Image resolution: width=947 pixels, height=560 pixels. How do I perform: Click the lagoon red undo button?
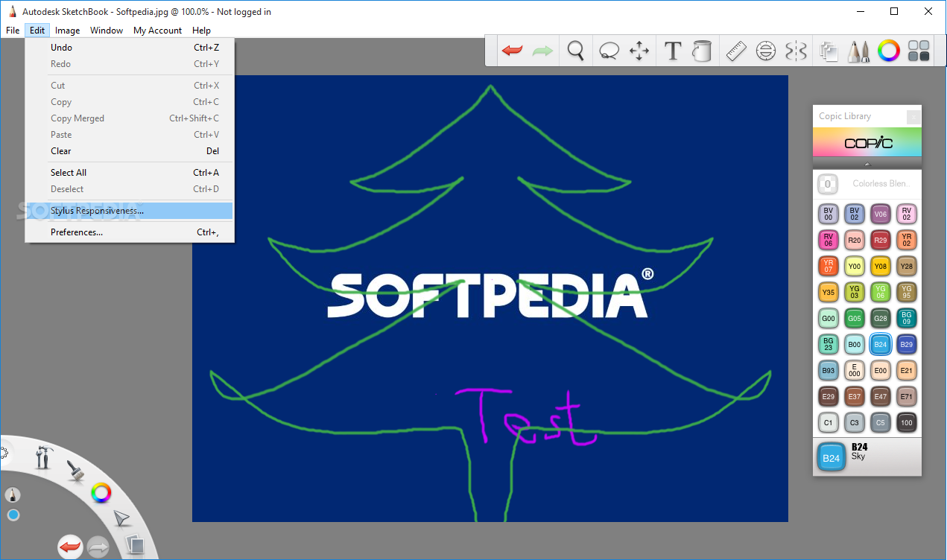[70, 547]
